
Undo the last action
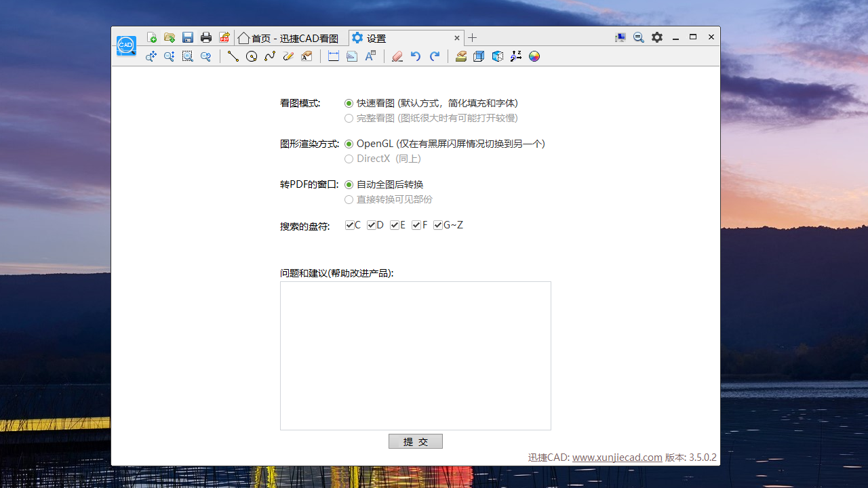416,56
